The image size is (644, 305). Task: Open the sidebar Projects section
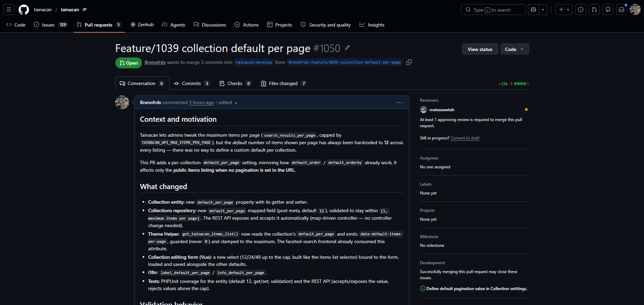coord(427,210)
